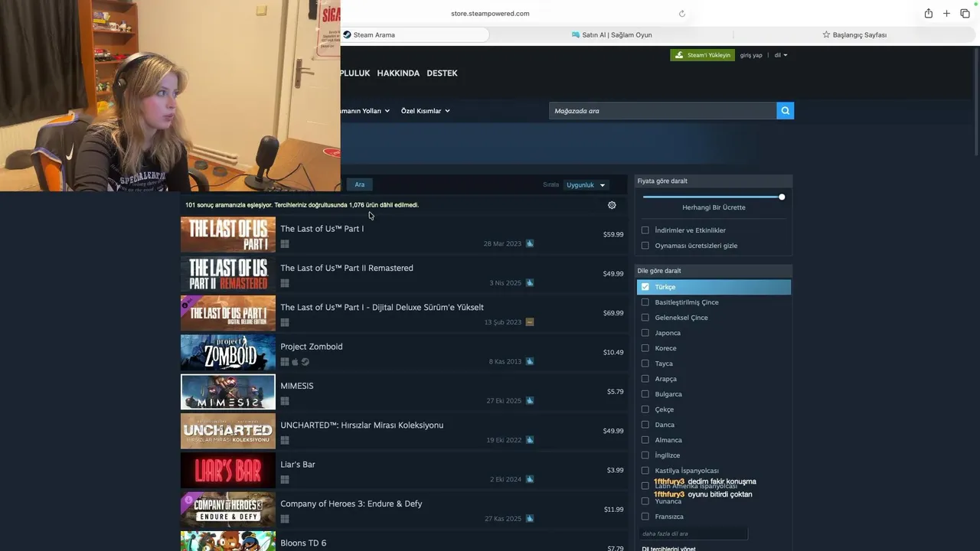This screenshot has width=980, height=551.
Task: Check Arapça language filter
Action: pyautogui.click(x=645, y=379)
